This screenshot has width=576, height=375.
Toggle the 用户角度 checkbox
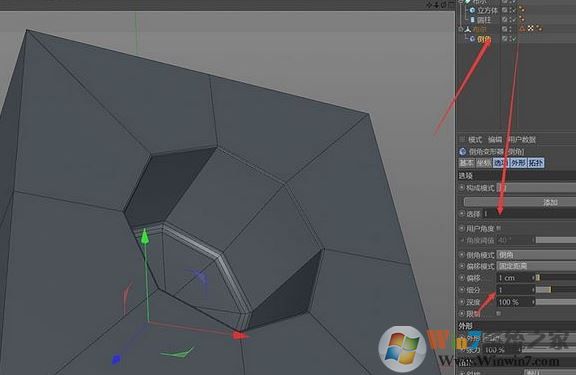[498, 228]
